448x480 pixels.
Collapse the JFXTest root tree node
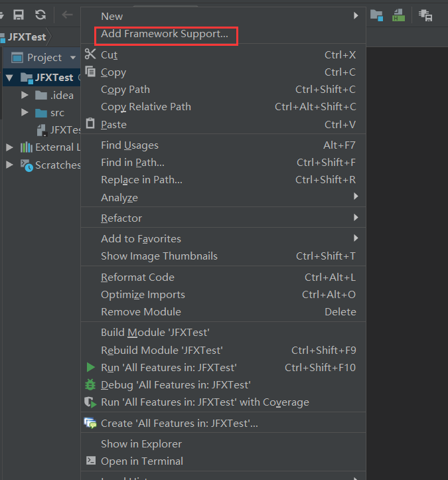tap(9, 78)
